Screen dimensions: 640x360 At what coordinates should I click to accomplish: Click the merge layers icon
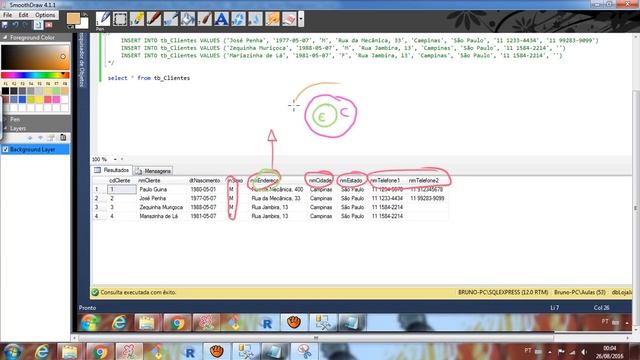(x=51, y=138)
